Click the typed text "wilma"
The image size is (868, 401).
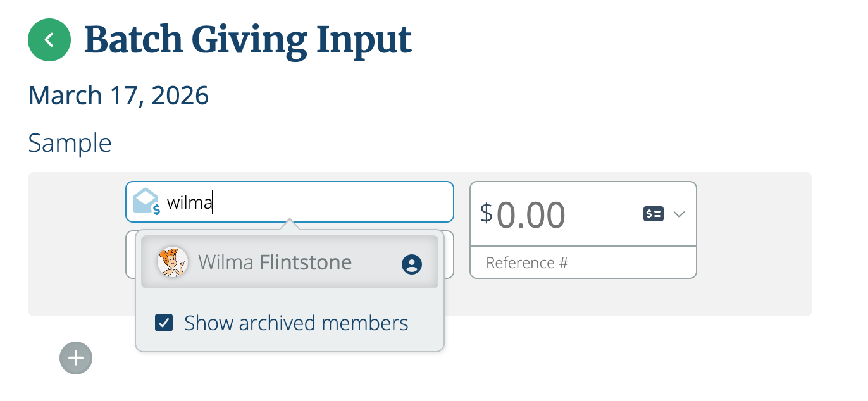(189, 202)
